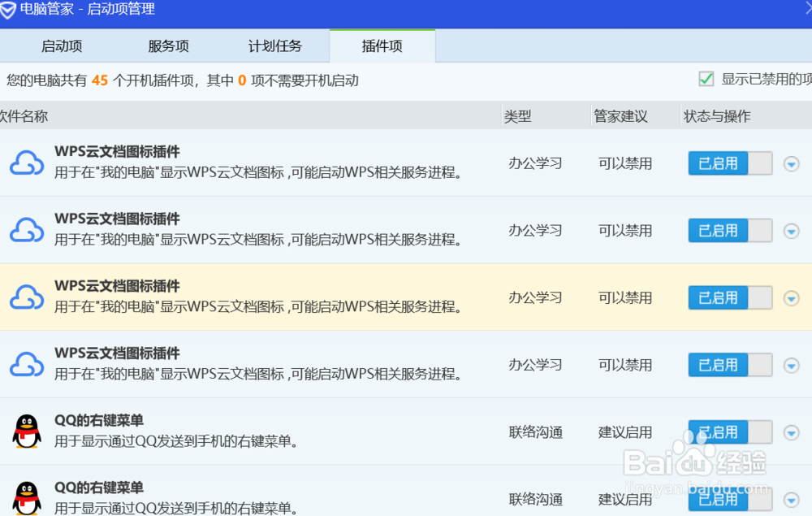Screen dimensions: 812x516
Task: Click the cloud icon in the highlighted WPS row
Action: pyautogui.click(x=27, y=297)
